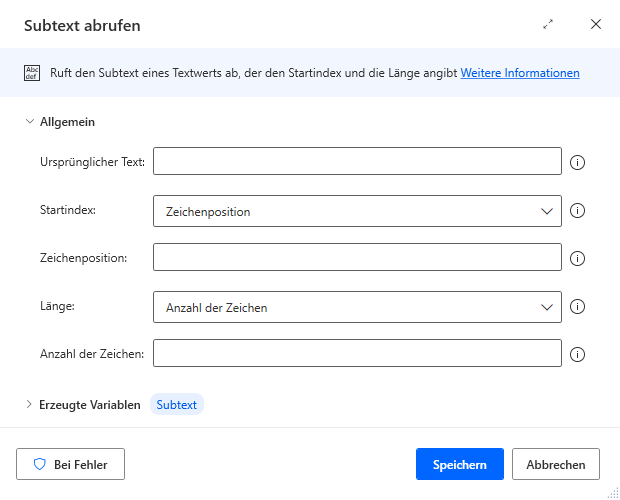620x500 pixels.
Task: Open the Startindex dropdown
Action: coord(357,211)
